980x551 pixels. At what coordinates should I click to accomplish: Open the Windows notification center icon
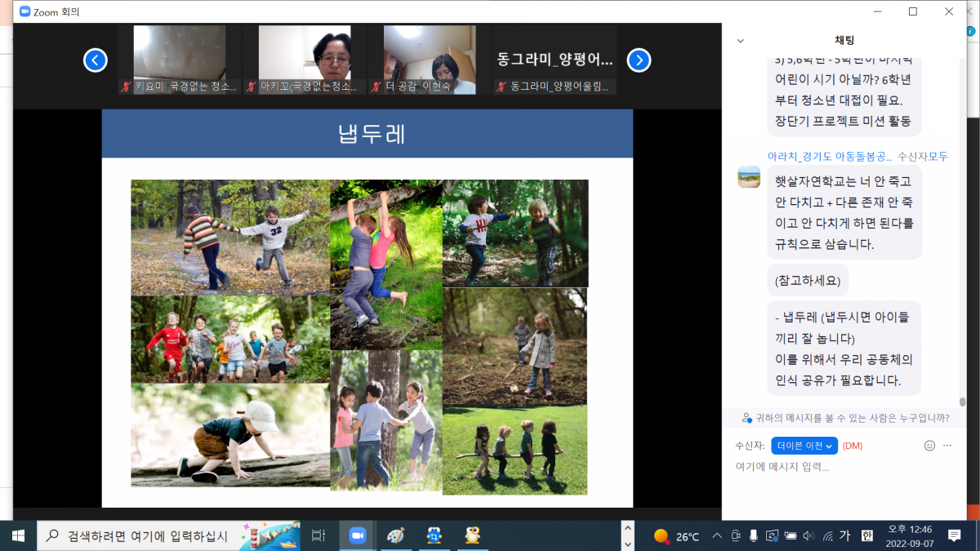point(954,535)
